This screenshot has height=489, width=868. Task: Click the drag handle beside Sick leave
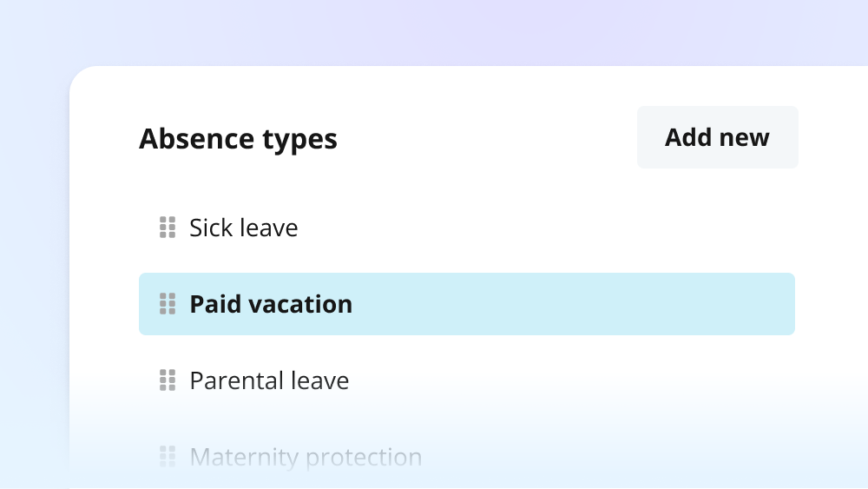pos(168,228)
